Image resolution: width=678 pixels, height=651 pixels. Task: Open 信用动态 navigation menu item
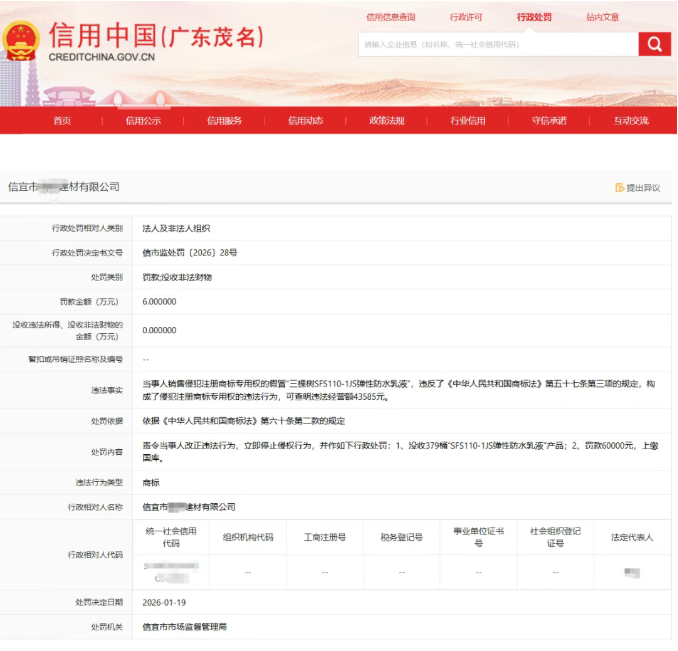click(x=305, y=121)
